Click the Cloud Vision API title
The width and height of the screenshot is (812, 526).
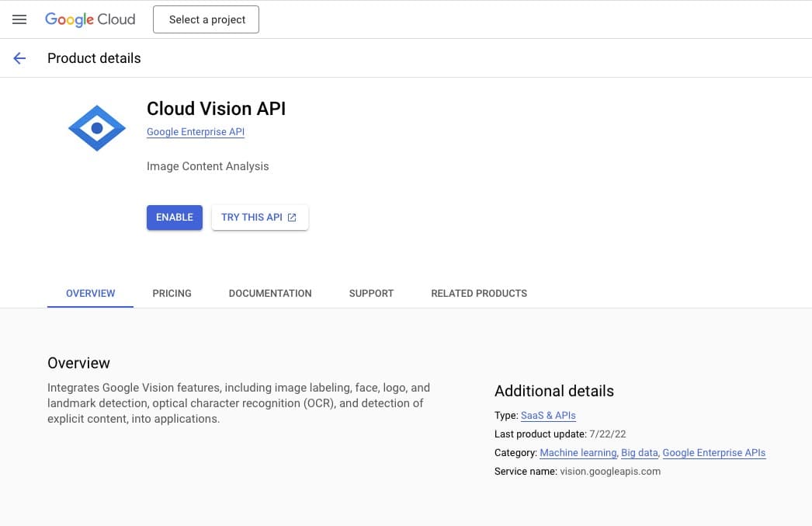coord(216,109)
